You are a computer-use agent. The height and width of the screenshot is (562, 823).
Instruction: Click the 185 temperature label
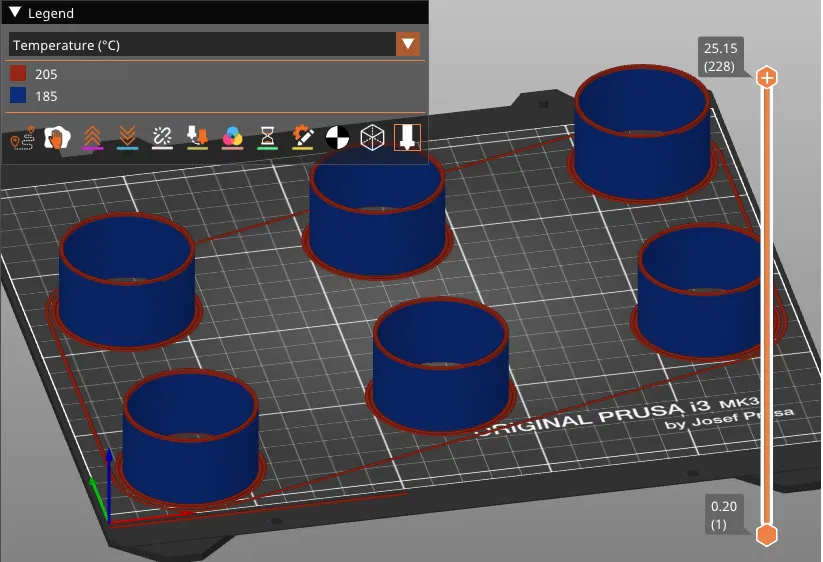coord(46,97)
